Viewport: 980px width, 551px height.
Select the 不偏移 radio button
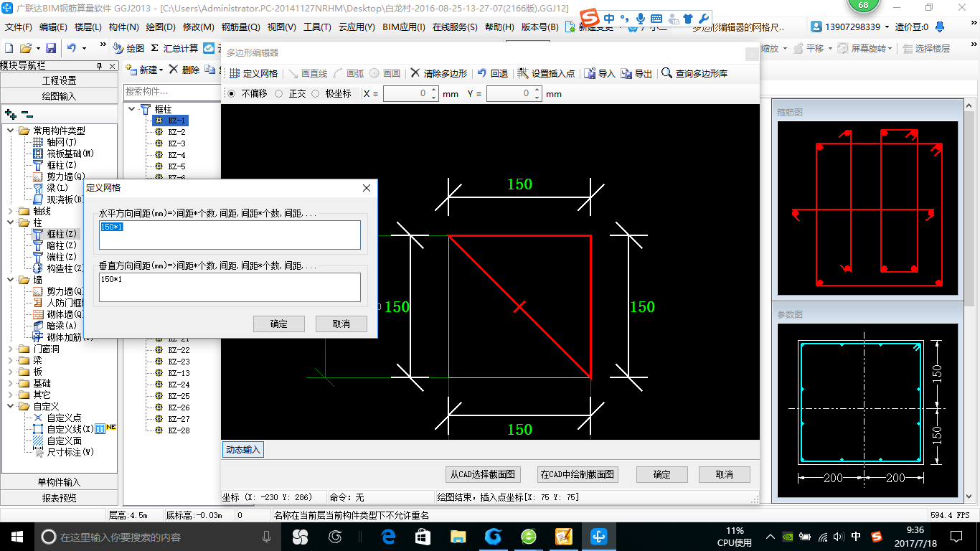tap(230, 93)
